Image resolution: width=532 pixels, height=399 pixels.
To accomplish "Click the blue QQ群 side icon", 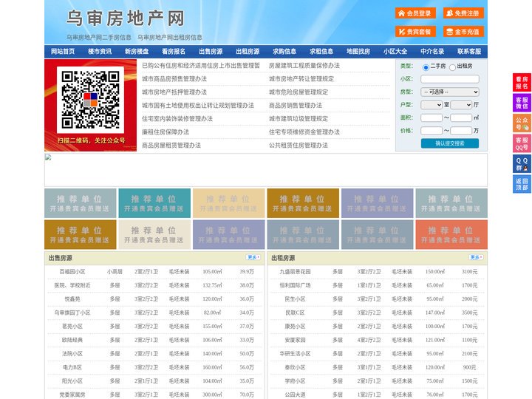I will point(522,164).
